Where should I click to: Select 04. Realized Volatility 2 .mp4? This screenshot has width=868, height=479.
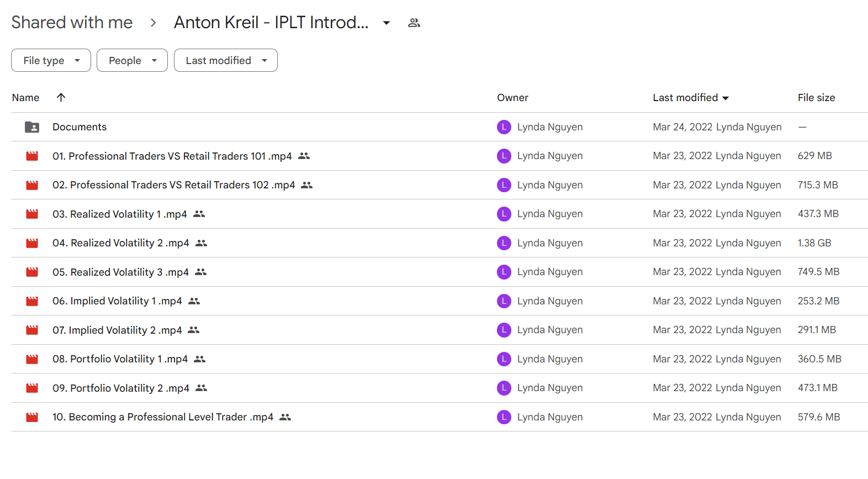tap(121, 243)
